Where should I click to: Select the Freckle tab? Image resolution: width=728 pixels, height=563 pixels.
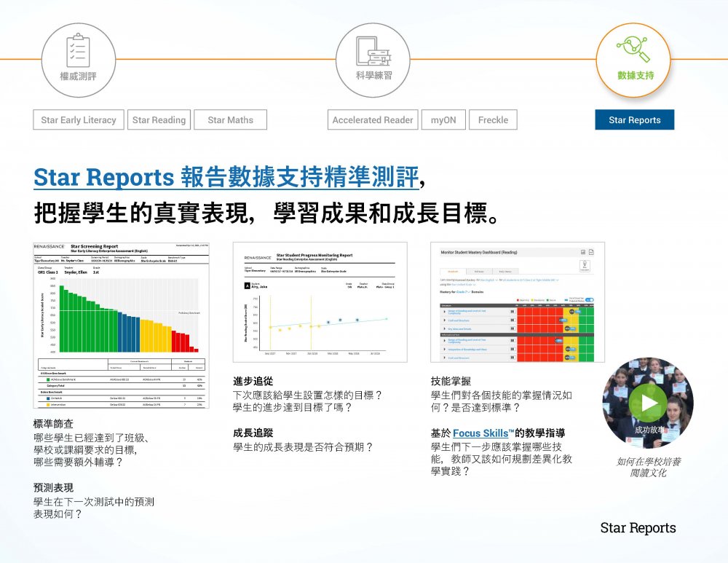tap(493, 120)
